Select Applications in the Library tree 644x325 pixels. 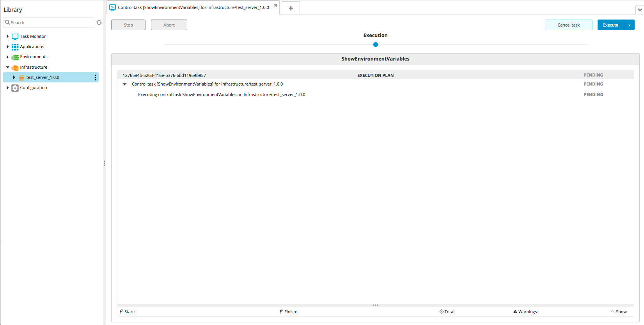click(32, 46)
